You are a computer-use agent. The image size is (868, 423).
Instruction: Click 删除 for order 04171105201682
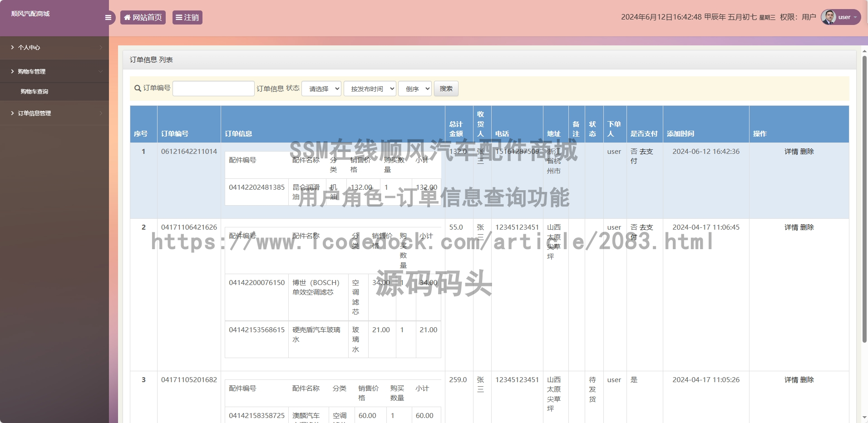click(x=807, y=380)
